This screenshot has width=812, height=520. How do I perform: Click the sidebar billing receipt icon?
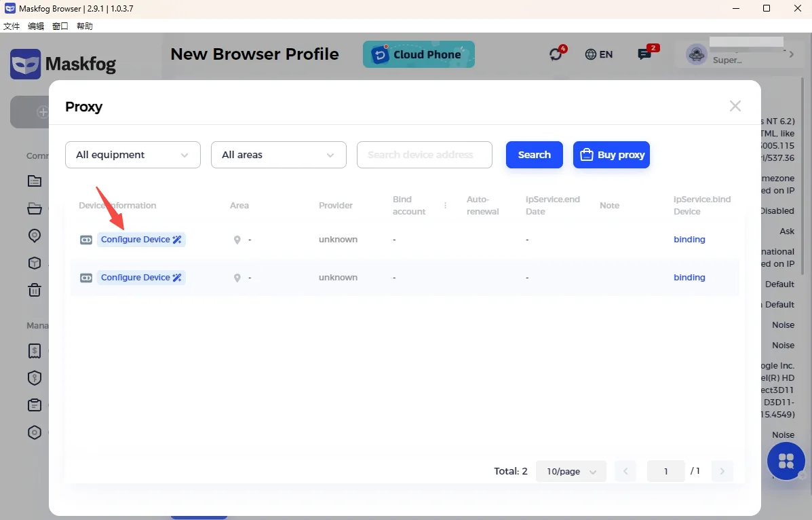point(35,351)
